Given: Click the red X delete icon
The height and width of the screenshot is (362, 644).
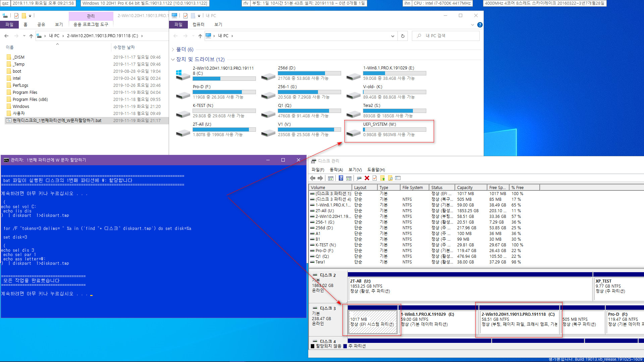Looking at the screenshot, I should pos(367,178).
